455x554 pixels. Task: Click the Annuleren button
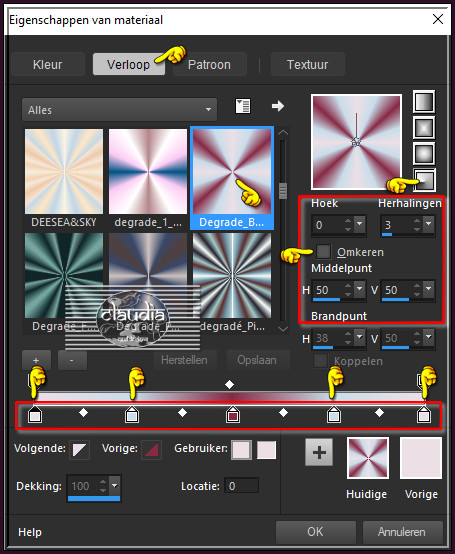click(402, 531)
